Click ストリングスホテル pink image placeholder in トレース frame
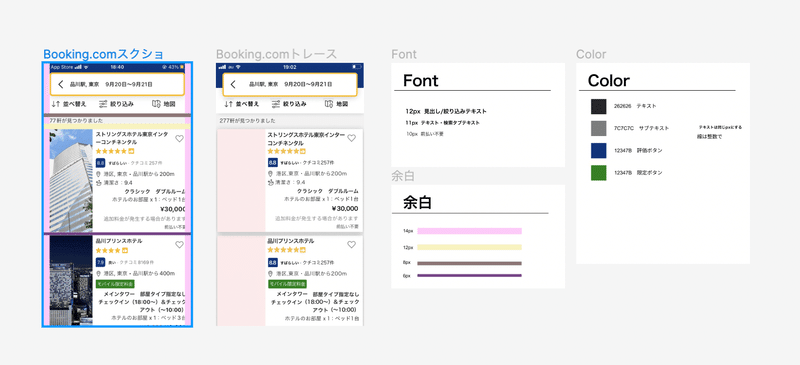 click(241, 181)
